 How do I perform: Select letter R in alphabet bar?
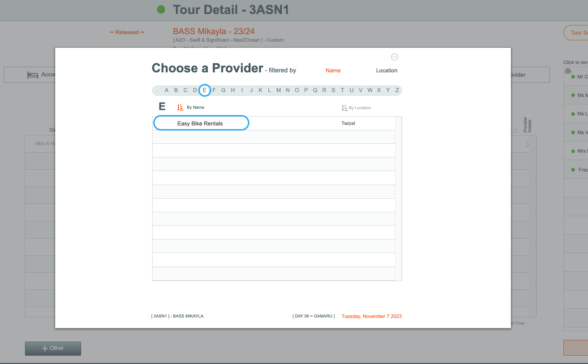[324, 90]
